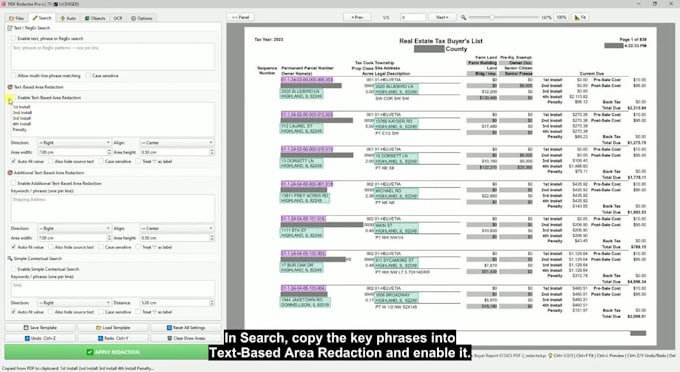Open the Auto tab
Viewport: 680px width, 372px height.
68,18
